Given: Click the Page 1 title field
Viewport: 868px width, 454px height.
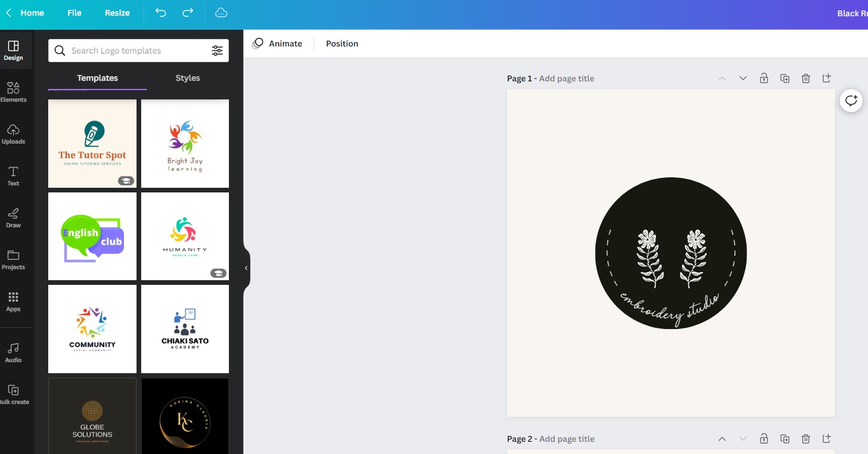Looking at the screenshot, I should point(566,78).
